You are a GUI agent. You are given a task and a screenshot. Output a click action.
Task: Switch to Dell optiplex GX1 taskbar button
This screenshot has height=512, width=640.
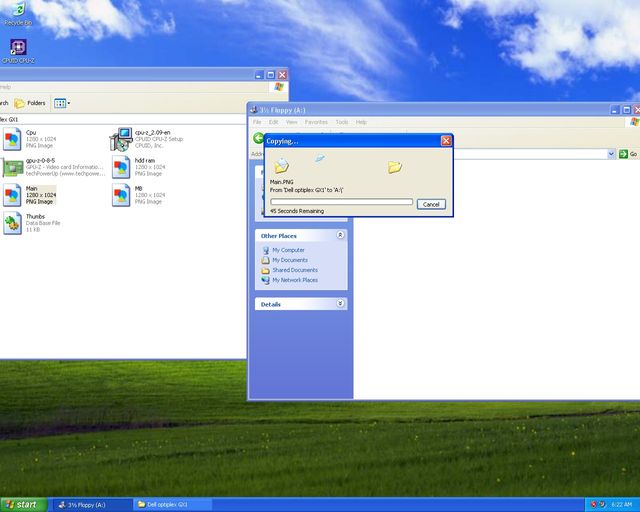click(172, 505)
